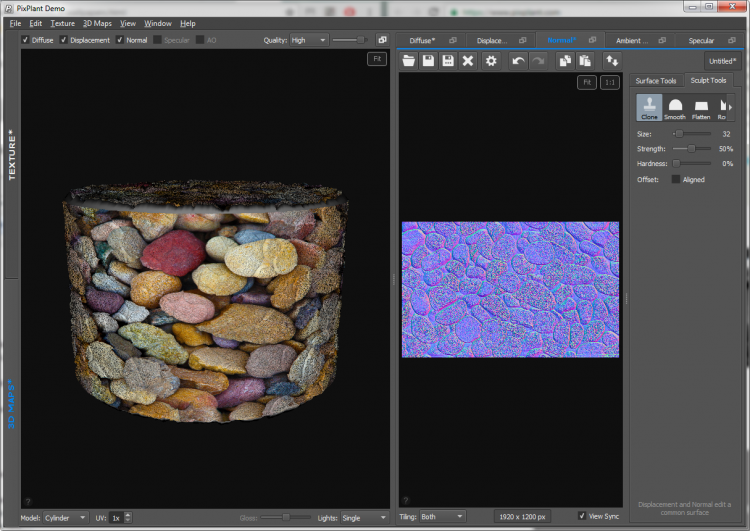Select the Clone sculpt tool

pos(649,108)
